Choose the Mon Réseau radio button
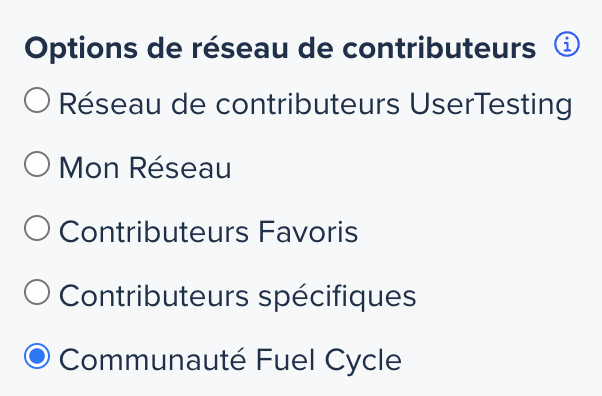 (37, 164)
